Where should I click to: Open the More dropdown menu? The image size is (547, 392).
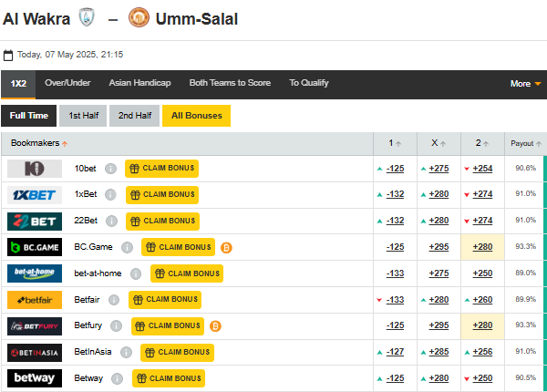525,84
